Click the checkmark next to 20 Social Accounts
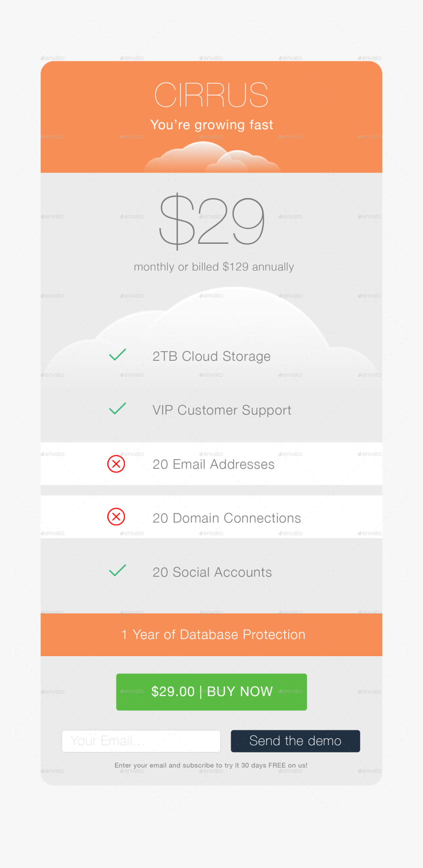Viewport: 423px width, 868px height. coord(118,571)
